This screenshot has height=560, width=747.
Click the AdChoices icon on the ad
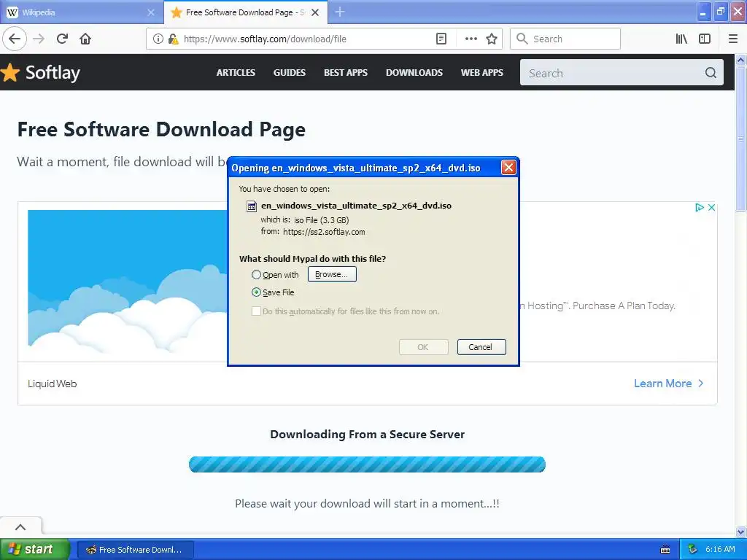tap(700, 207)
